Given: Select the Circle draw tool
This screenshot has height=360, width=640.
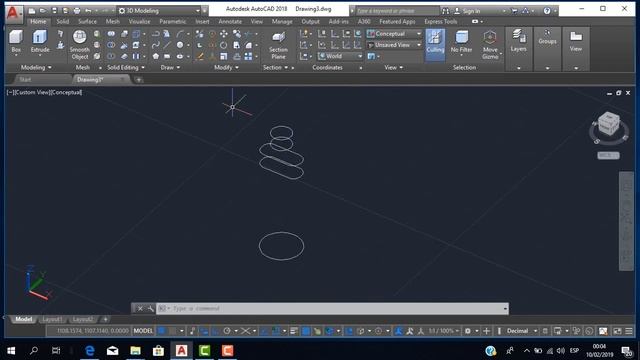Looking at the screenshot, I should pyautogui.click(x=180, y=45).
